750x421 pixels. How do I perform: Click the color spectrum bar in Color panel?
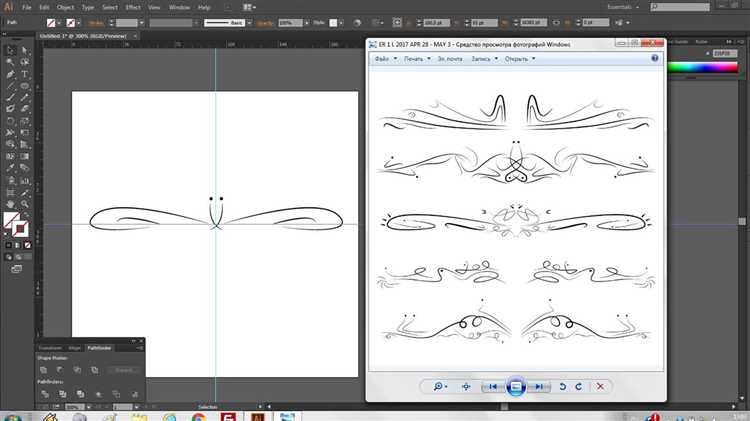point(703,67)
